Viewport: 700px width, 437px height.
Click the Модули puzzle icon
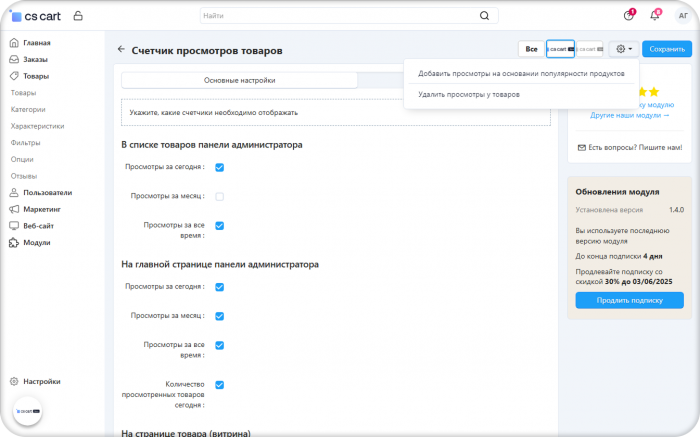[x=14, y=242]
